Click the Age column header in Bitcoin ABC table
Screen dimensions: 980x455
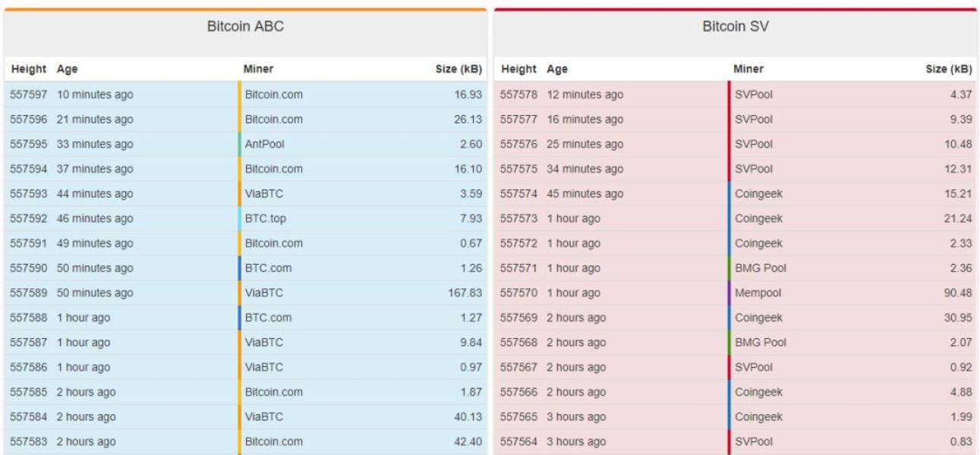[67, 69]
